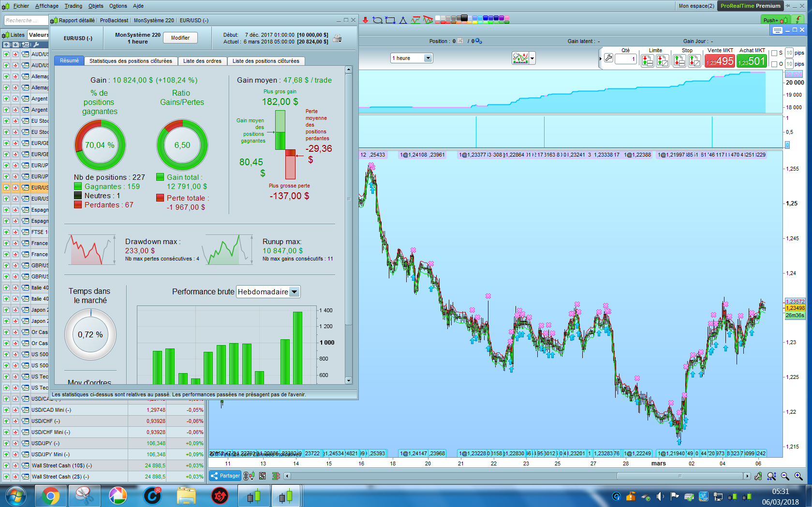The image size is (812, 507).
Task: Open File Explorer folder from taskbar
Action: point(186,496)
